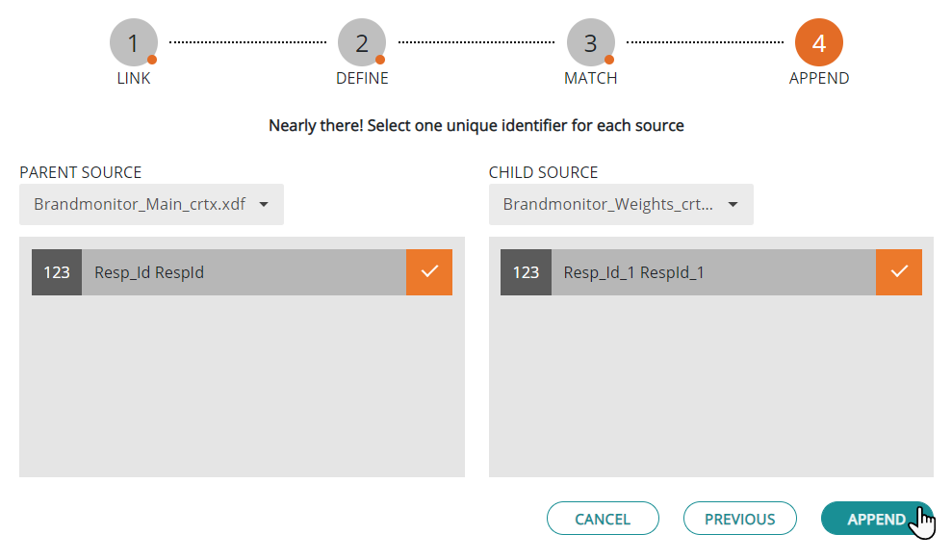The image size is (952, 560).
Task: Toggle the orange checkmark for Resp_Id RespId
Action: click(x=429, y=272)
